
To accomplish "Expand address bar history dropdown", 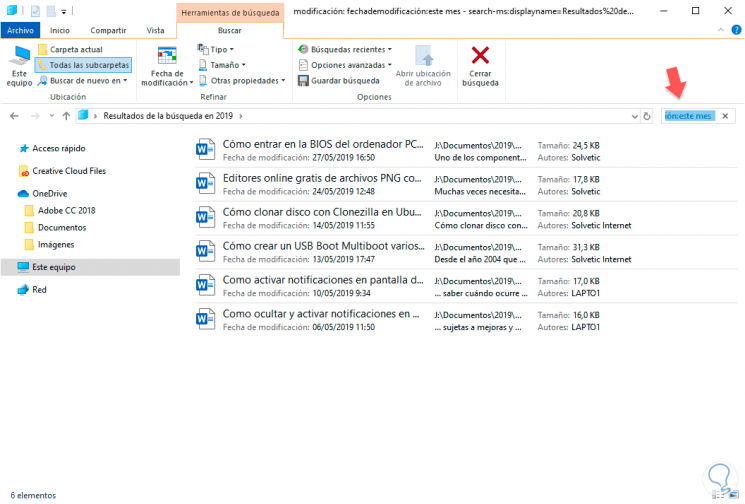I will [634, 116].
